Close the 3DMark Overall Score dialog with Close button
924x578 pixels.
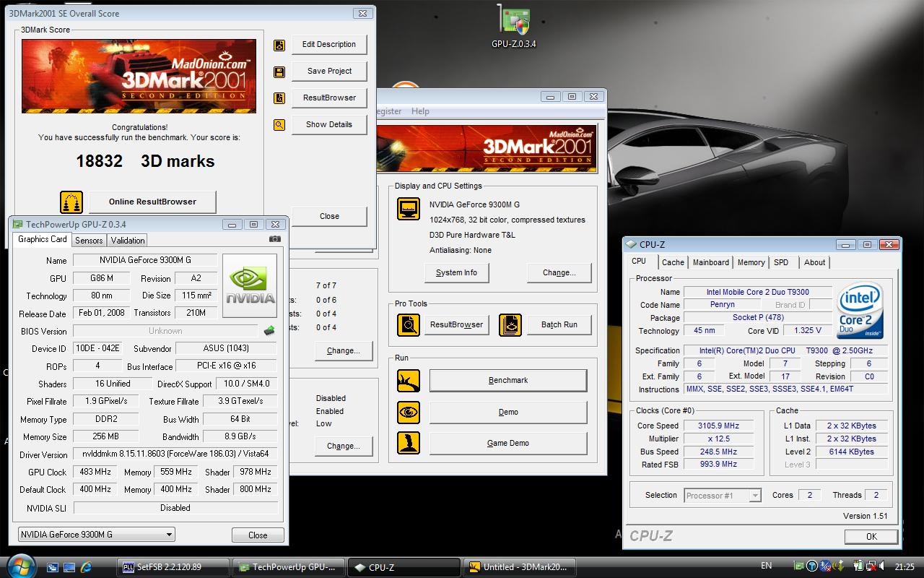[329, 216]
